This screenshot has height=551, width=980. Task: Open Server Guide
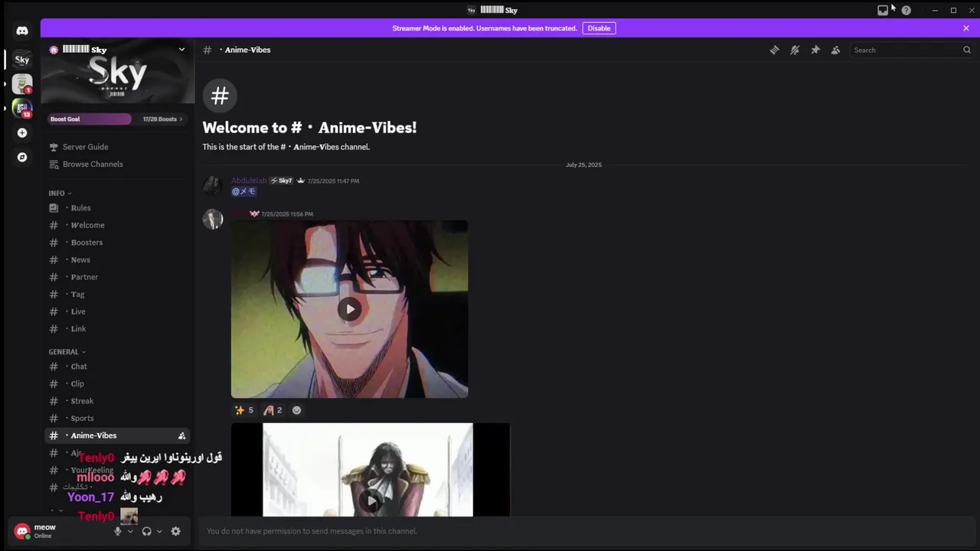pos(117,147)
